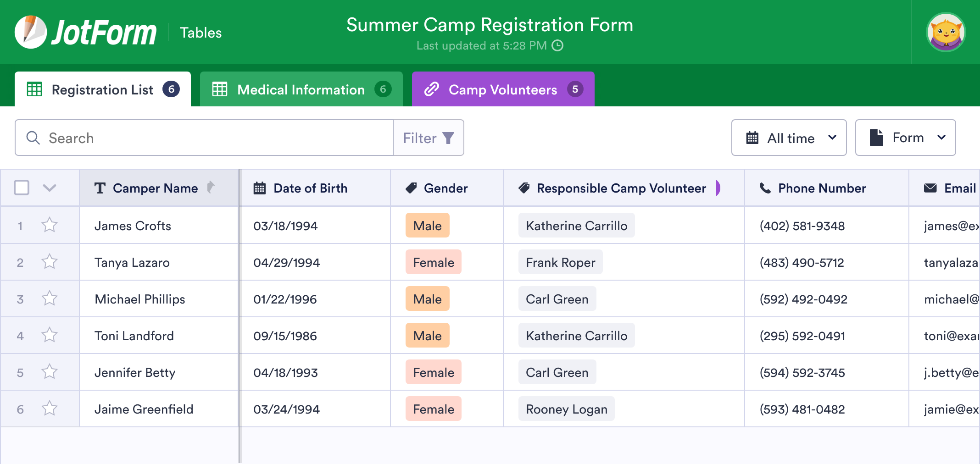This screenshot has height=464, width=980.
Task: Click the JotForm pencil logo
Action: (30, 32)
